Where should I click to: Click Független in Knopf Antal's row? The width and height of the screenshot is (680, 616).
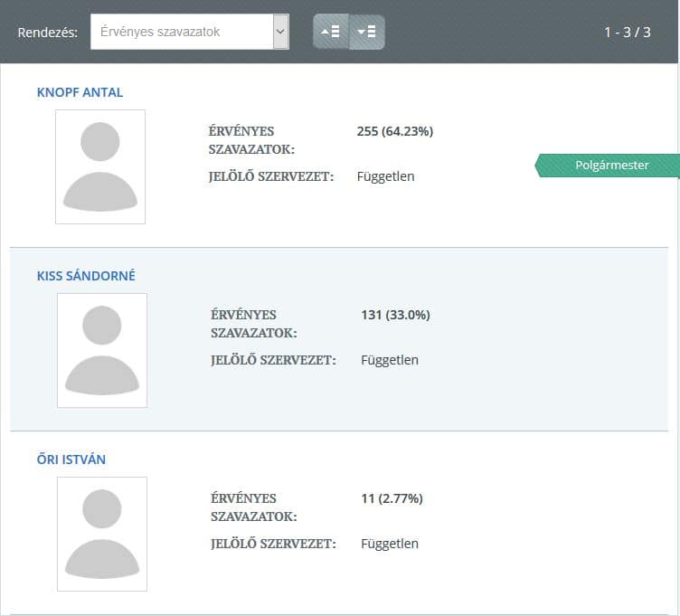[386, 176]
